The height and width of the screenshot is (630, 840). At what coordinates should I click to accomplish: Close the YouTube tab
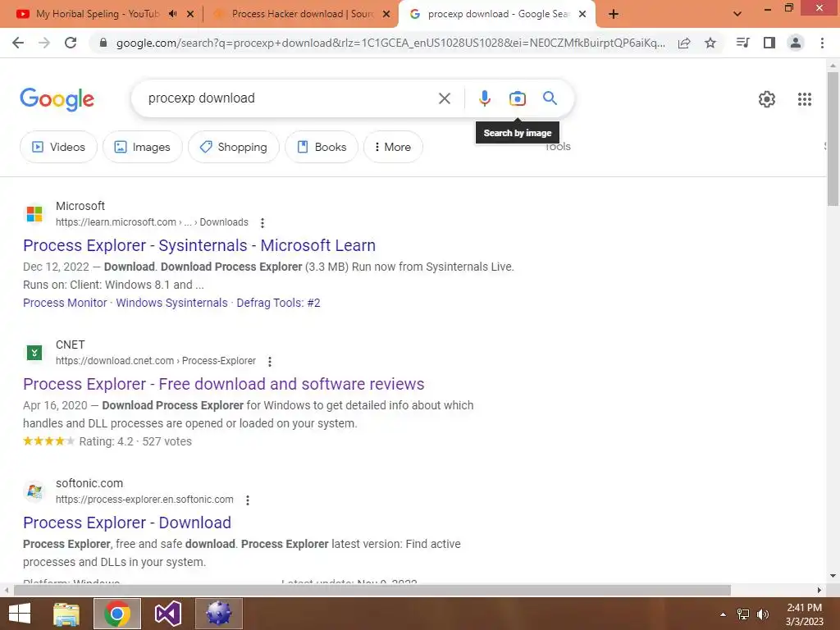189,14
